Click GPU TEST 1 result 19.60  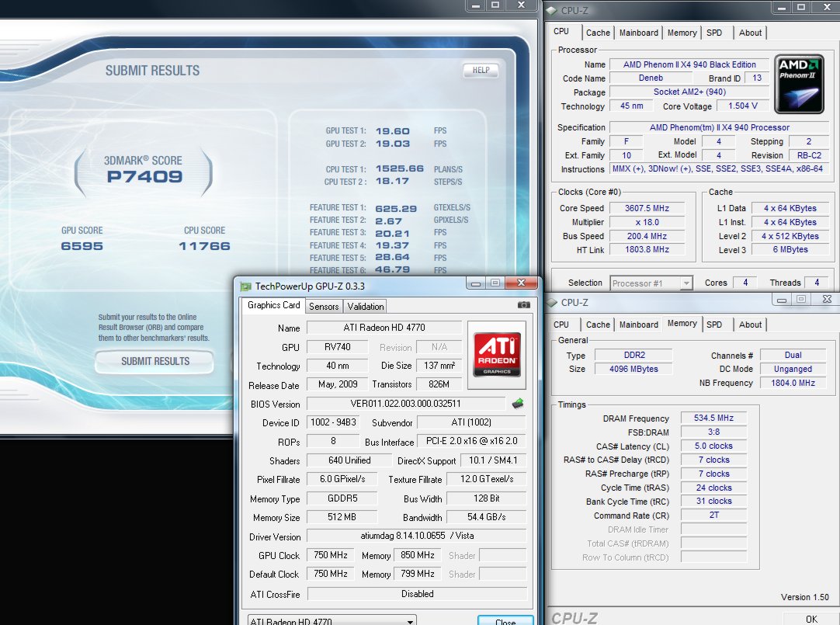pos(392,131)
